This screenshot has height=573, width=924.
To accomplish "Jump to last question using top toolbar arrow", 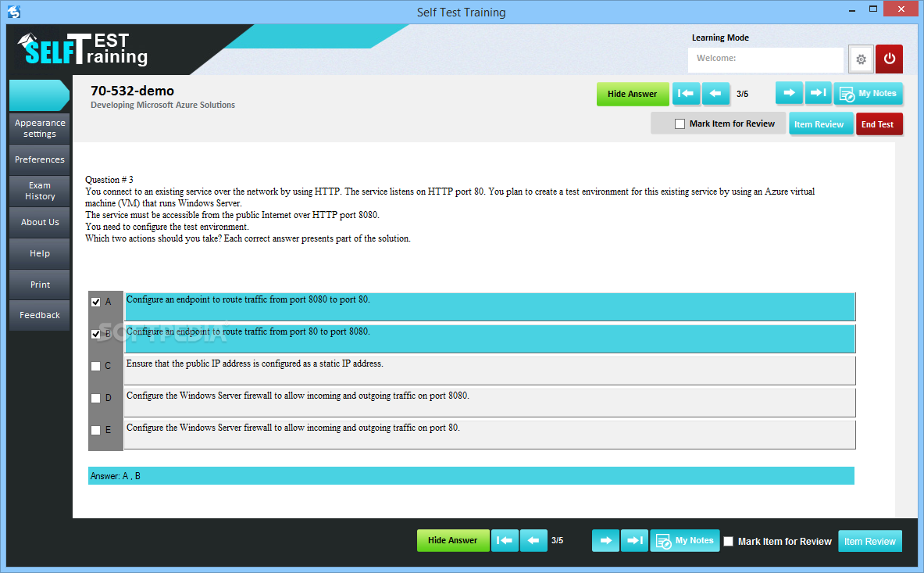I will (818, 93).
